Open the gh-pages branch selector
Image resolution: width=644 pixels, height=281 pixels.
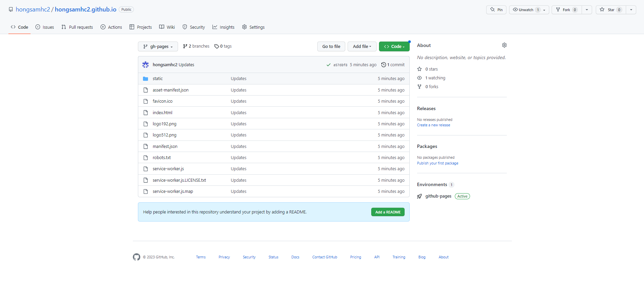click(158, 47)
